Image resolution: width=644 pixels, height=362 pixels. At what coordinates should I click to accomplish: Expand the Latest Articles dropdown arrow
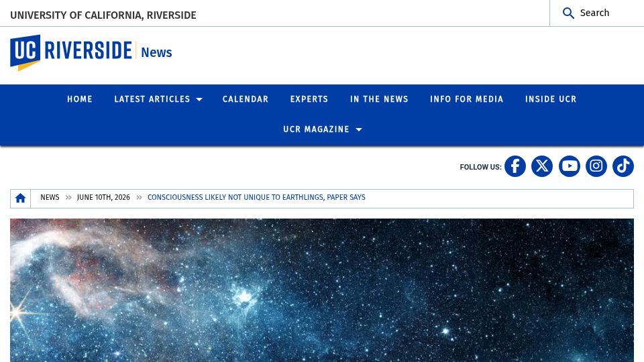coord(199,99)
